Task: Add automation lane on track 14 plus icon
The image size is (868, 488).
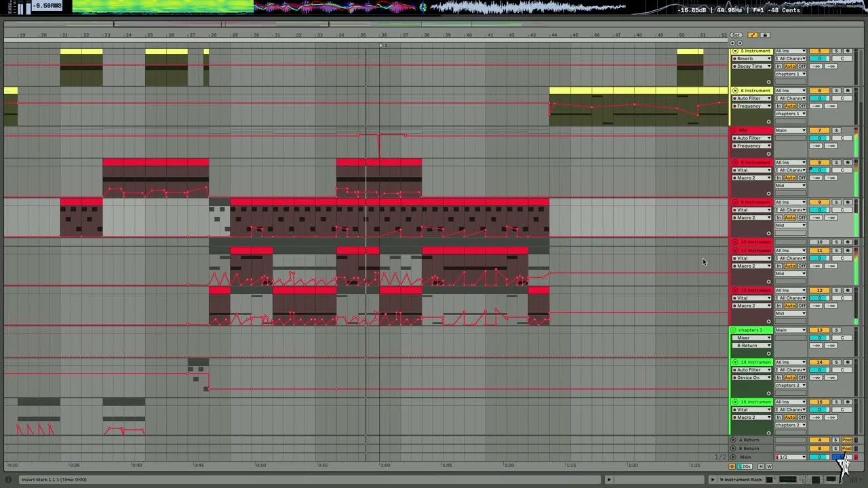Action: pyautogui.click(x=768, y=393)
